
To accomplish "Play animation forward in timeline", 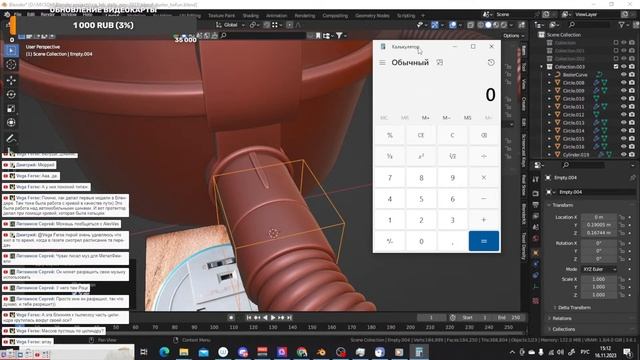I will tap(273, 318).
